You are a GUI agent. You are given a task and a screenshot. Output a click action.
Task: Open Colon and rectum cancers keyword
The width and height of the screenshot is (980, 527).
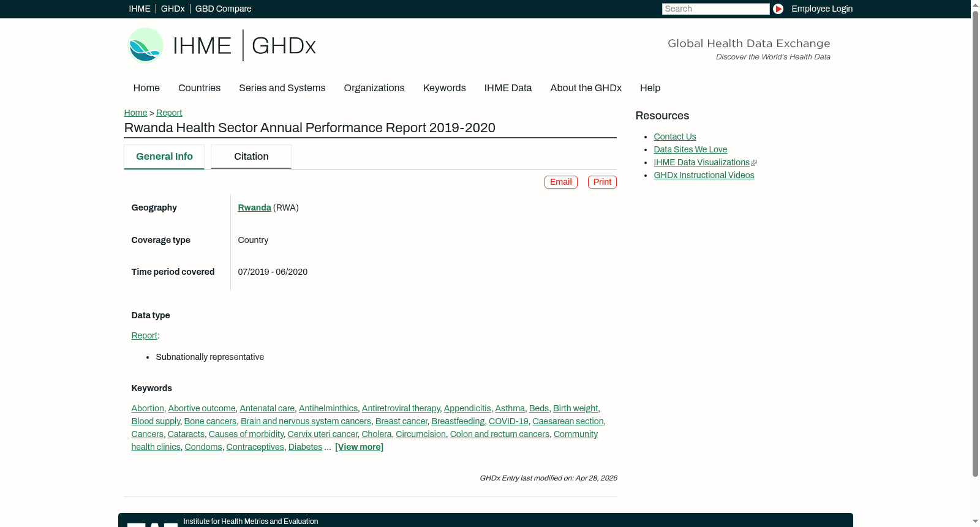tap(500, 434)
